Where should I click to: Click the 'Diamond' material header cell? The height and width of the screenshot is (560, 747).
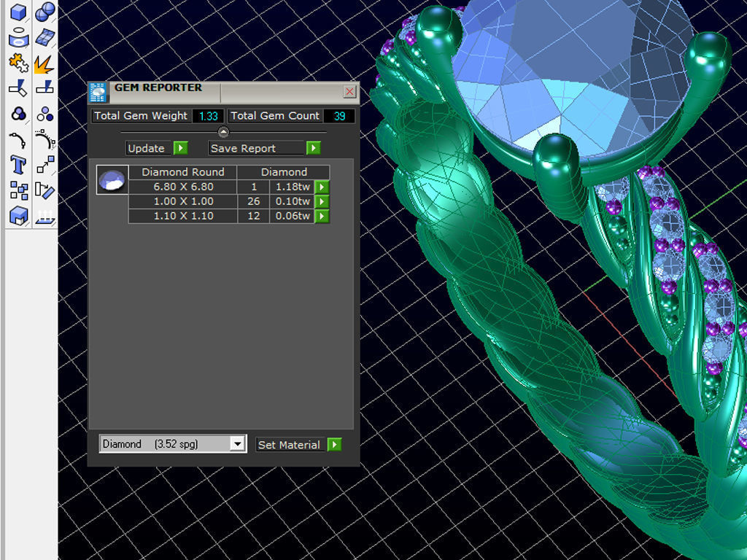click(x=284, y=172)
